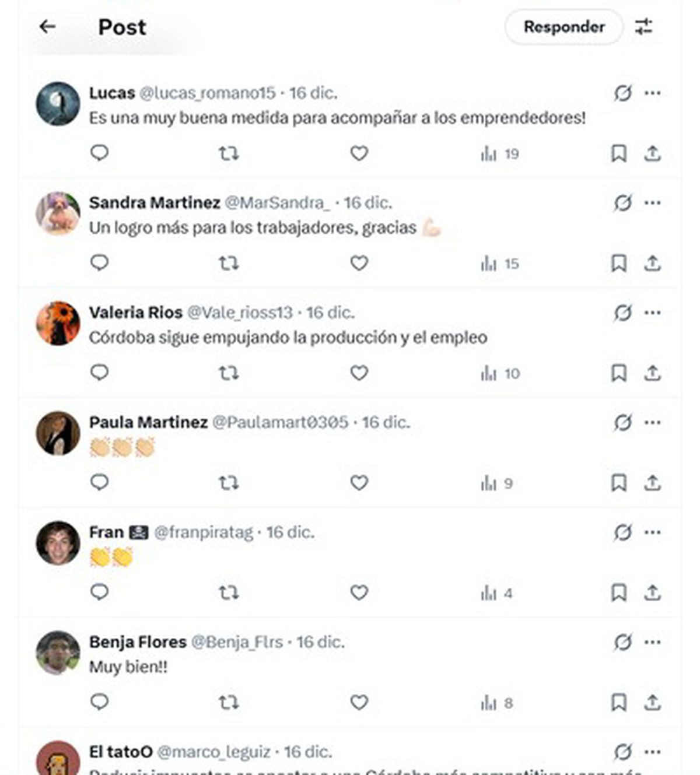Visit @franpiratag's profile handle
The image size is (700, 775).
201,532
